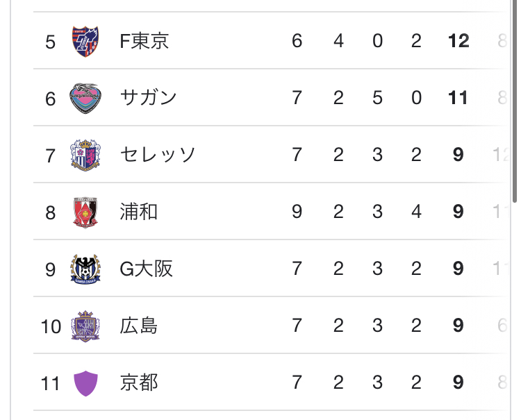The height and width of the screenshot is (420, 521).
Task: Click the 浦和 red crest icon
Action: coord(86,212)
